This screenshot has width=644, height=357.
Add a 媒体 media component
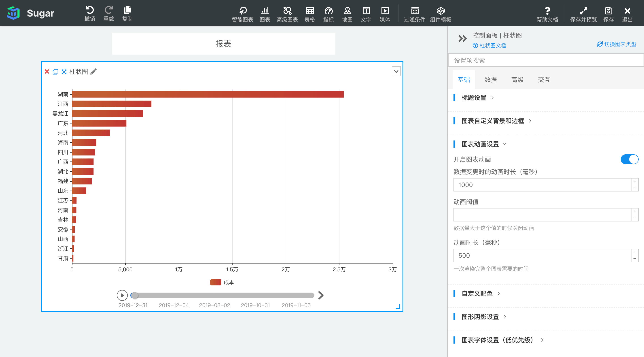coord(385,14)
